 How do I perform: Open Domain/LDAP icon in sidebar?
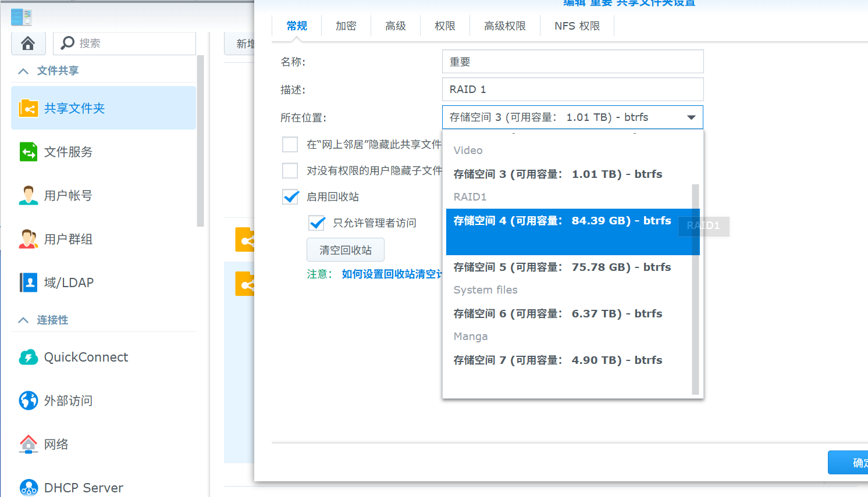[x=29, y=283]
